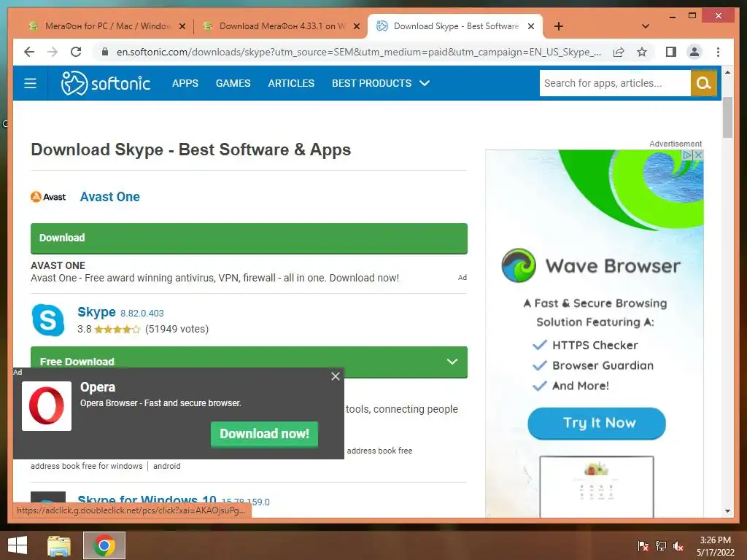747x560 pixels.
Task: Open the Avast One link
Action: [x=110, y=197]
